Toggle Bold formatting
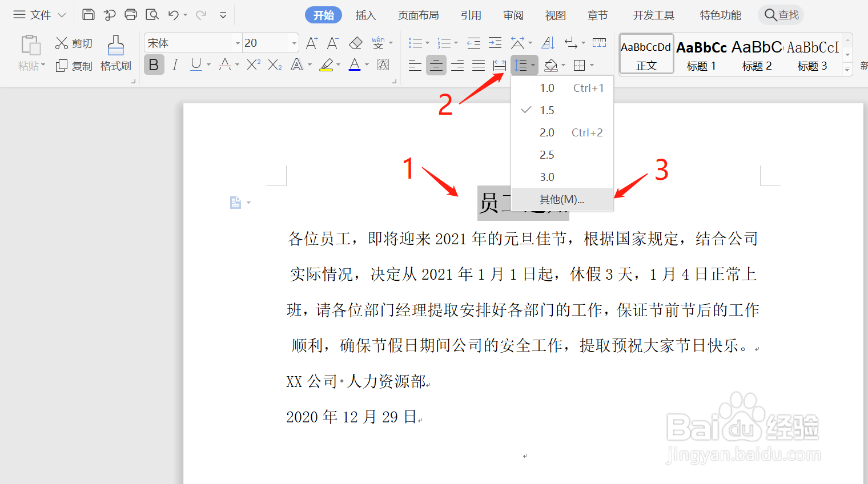This screenshot has height=484, width=868. tap(154, 65)
